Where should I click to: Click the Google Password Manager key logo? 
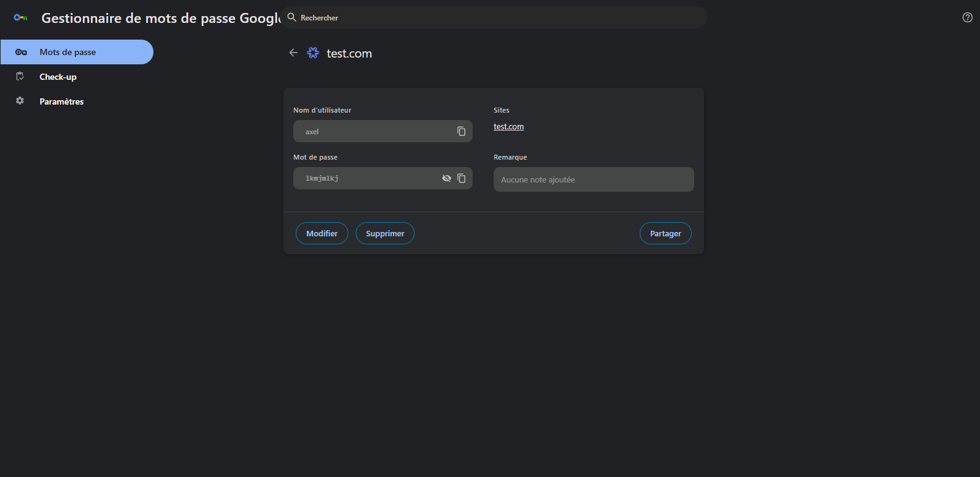(20, 18)
